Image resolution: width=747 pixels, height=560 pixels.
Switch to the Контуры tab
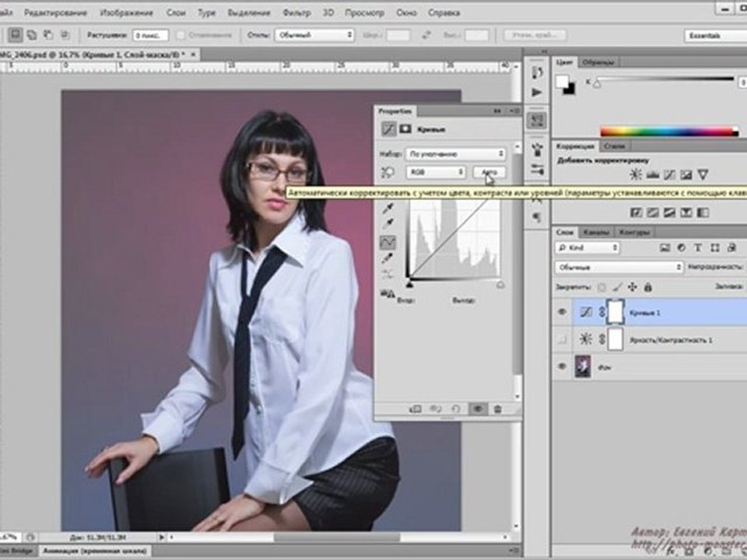click(x=635, y=233)
